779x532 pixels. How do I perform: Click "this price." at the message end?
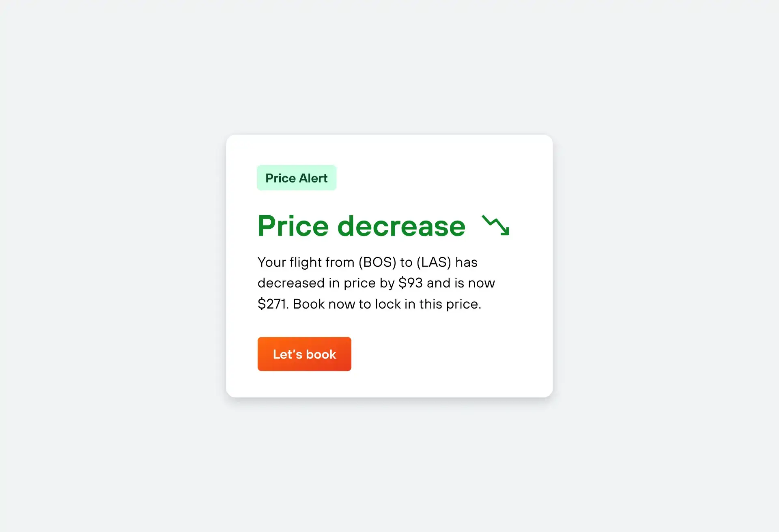450,304
